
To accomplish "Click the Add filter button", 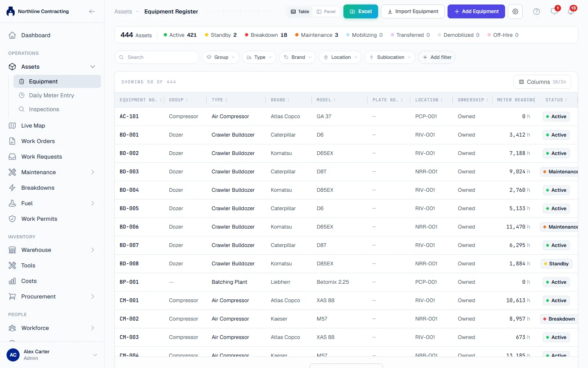I will coord(437,57).
